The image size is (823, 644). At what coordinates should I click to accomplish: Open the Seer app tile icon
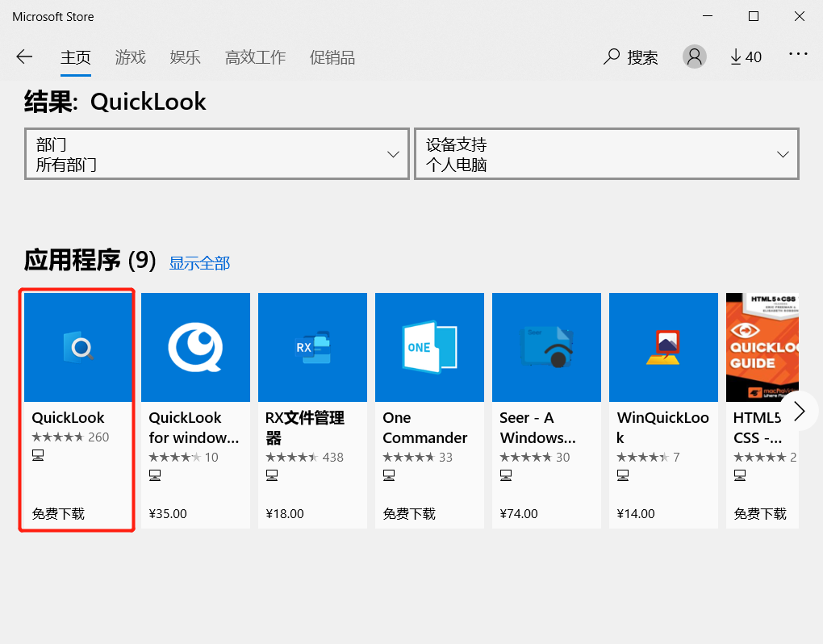pos(546,348)
